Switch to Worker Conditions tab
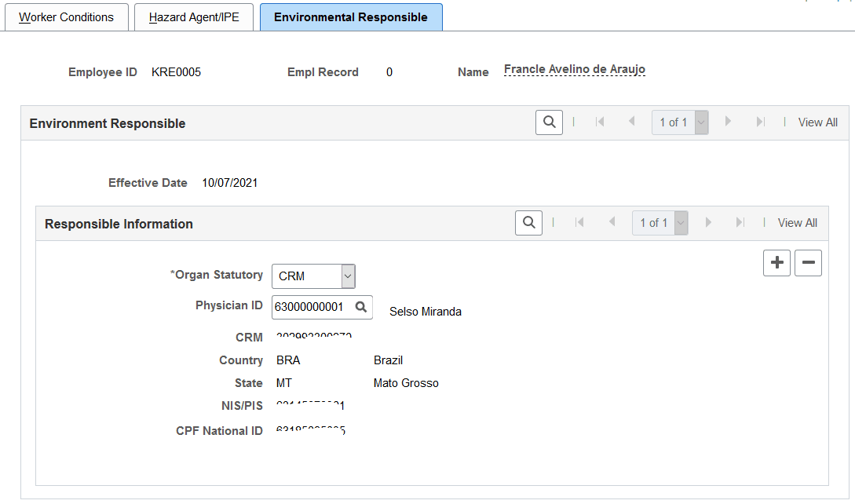Viewport: 855px width, 504px height. [66, 17]
